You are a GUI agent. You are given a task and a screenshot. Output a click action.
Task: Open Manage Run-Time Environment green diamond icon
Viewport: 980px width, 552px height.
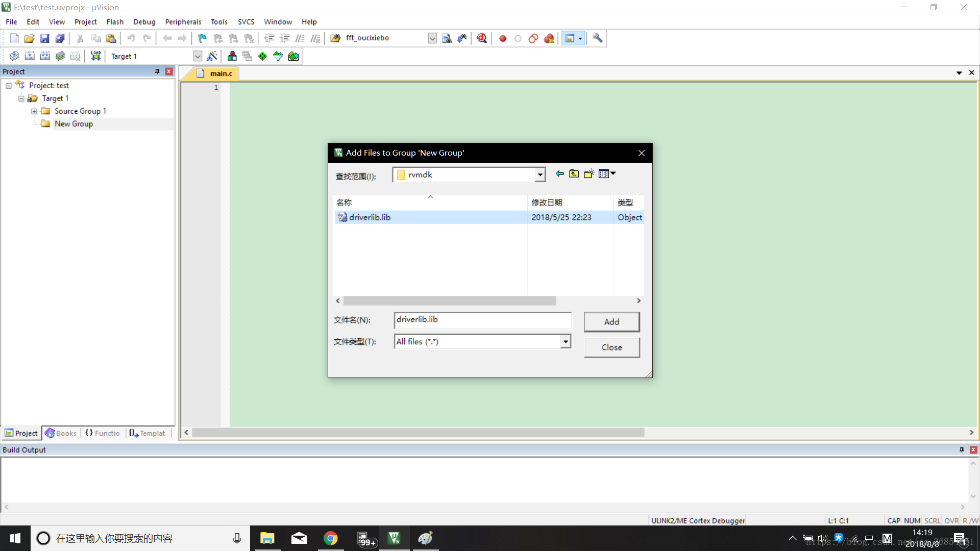262,56
